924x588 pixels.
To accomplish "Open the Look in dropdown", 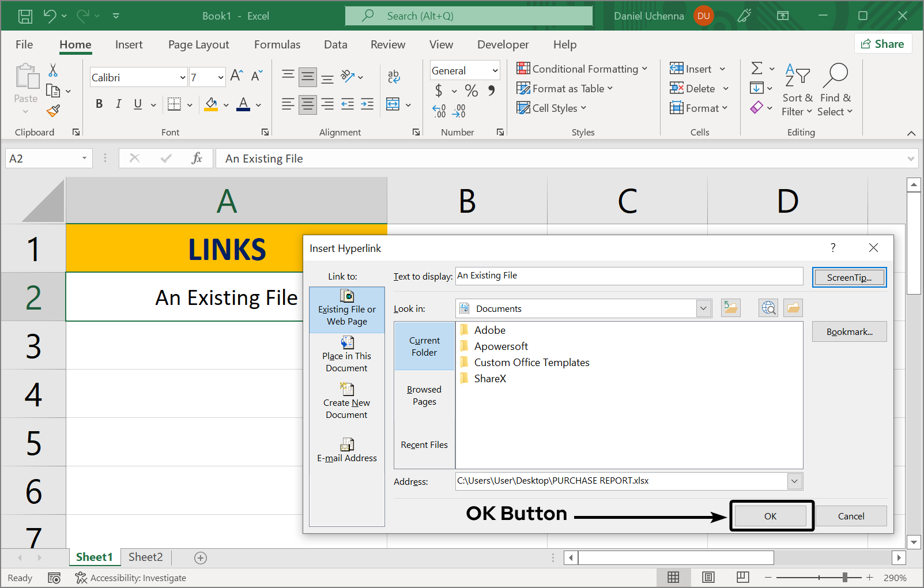I will (703, 308).
